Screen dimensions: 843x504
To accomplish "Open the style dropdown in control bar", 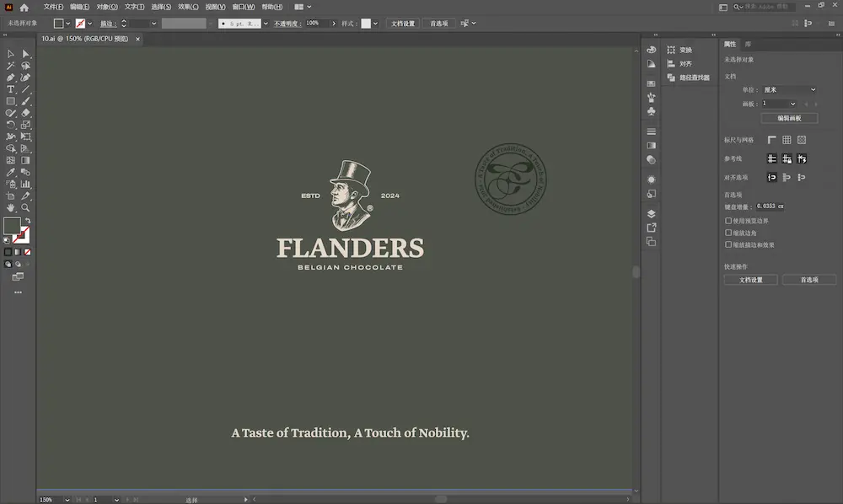I will point(375,24).
